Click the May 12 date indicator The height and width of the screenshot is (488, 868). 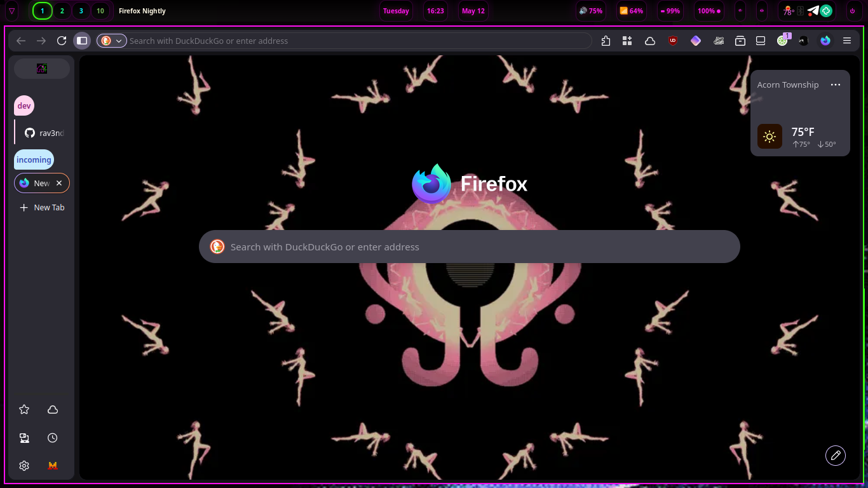click(x=473, y=11)
